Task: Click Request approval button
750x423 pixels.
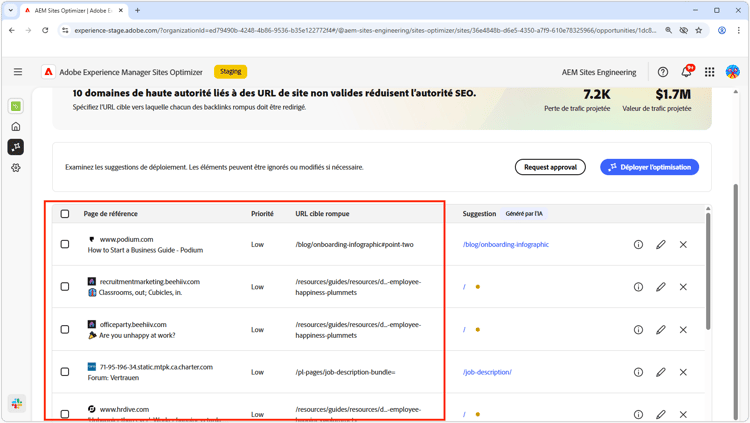Action: [550, 167]
